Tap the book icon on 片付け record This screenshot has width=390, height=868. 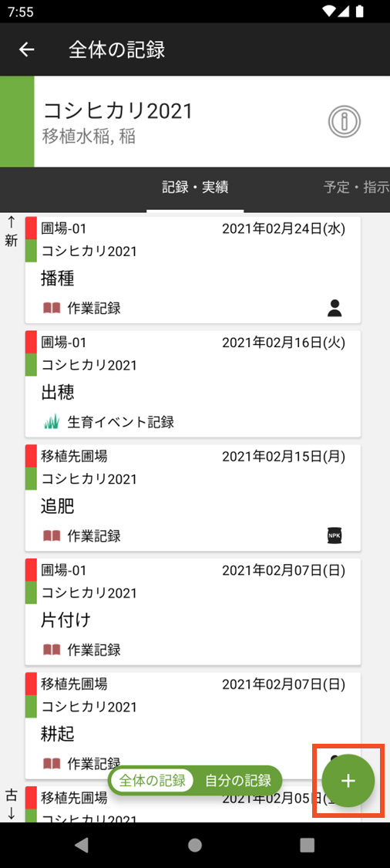(x=52, y=650)
